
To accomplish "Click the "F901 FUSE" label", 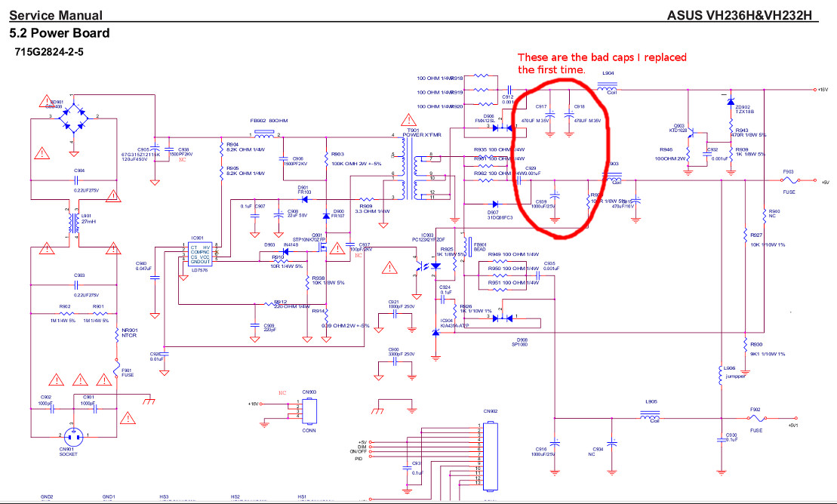I will (128, 373).
